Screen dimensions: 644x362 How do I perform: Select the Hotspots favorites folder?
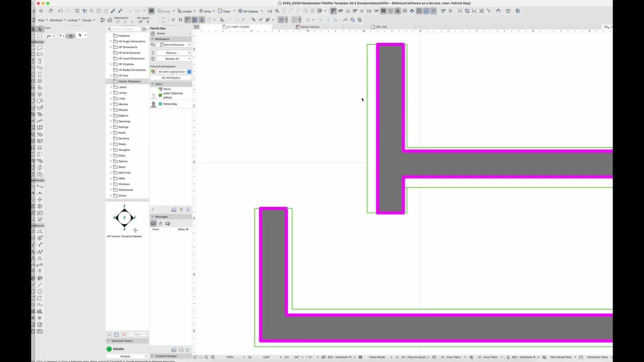pos(124,36)
